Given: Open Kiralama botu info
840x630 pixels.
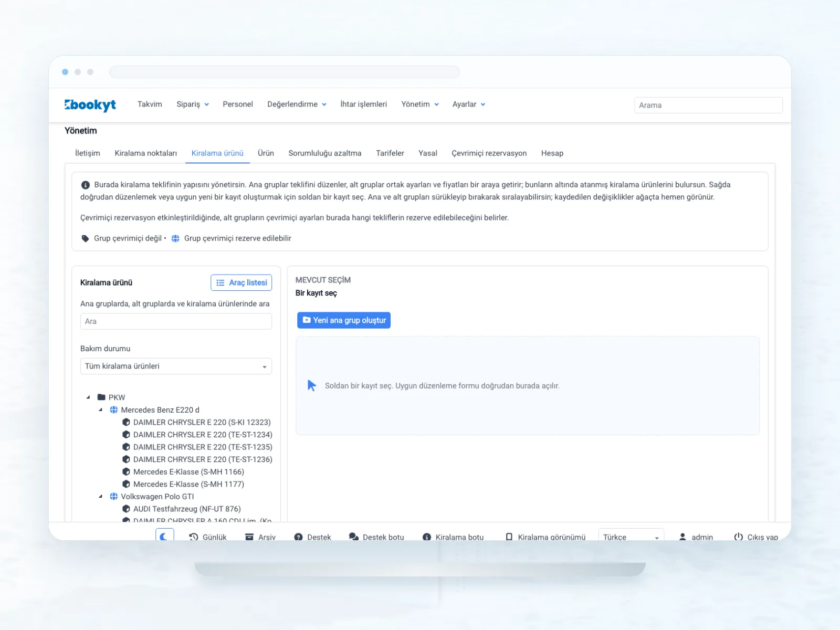Looking at the screenshot, I should point(454,537).
